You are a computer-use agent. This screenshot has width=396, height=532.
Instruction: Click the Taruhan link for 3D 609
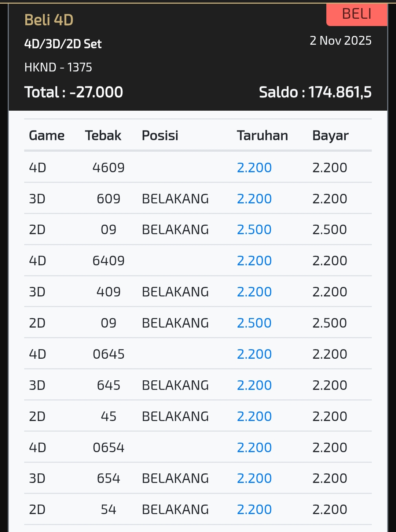click(254, 199)
